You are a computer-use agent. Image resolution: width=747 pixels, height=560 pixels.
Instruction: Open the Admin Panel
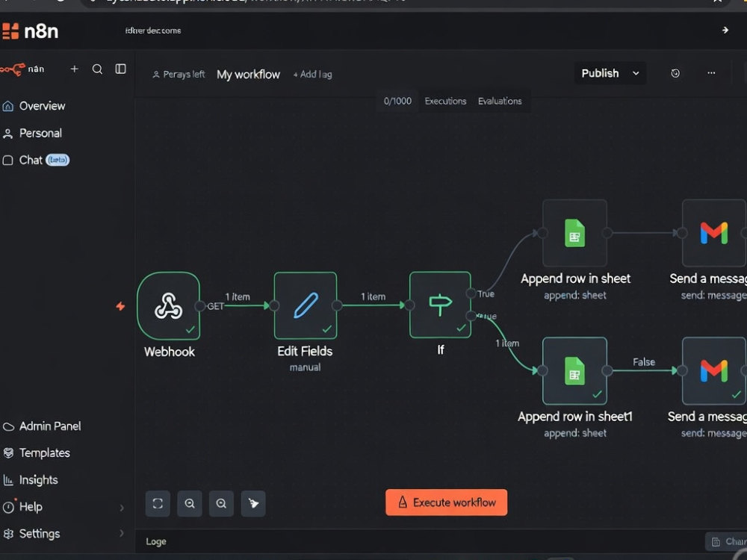coord(41,426)
